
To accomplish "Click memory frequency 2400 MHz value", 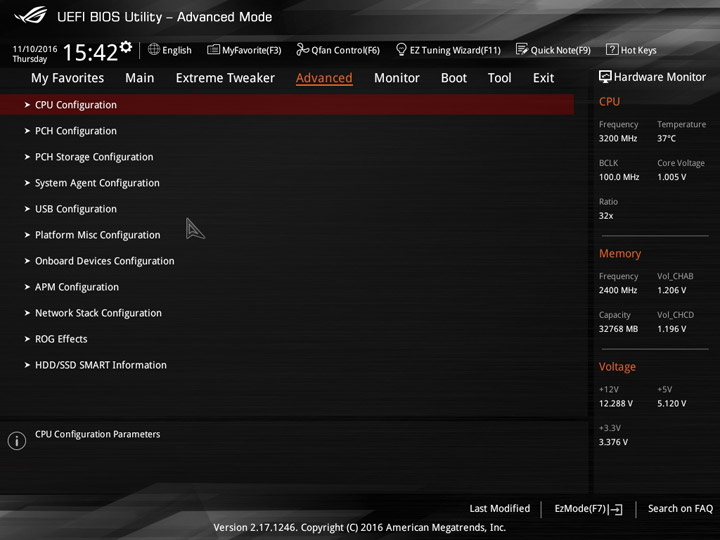I will (x=618, y=290).
